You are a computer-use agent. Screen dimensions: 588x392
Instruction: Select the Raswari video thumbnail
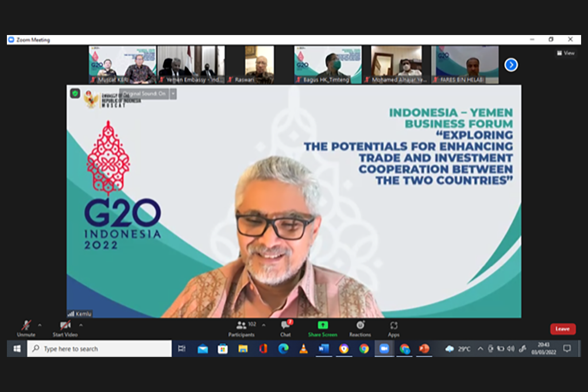(259, 64)
